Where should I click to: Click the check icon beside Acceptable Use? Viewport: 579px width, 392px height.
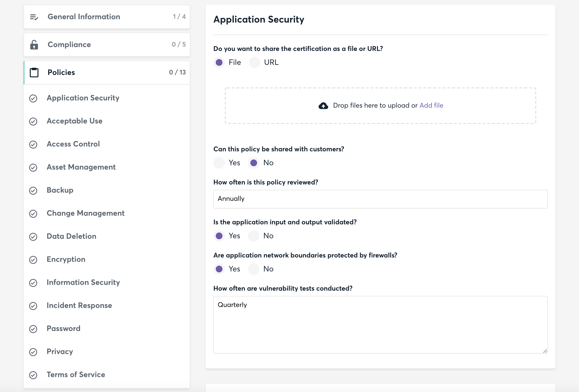33,122
